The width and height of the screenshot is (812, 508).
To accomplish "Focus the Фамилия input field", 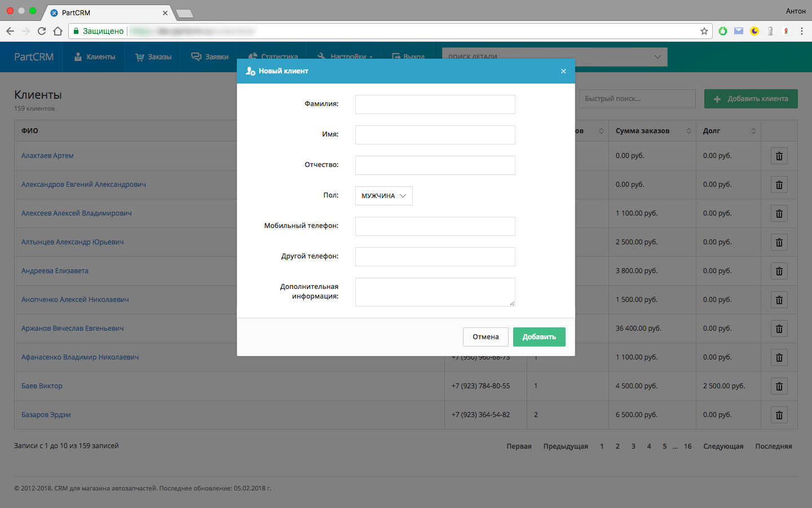I will [435, 104].
